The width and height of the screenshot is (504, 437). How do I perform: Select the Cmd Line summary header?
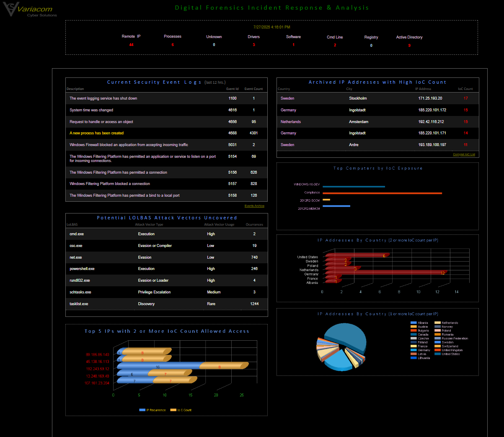[335, 37]
